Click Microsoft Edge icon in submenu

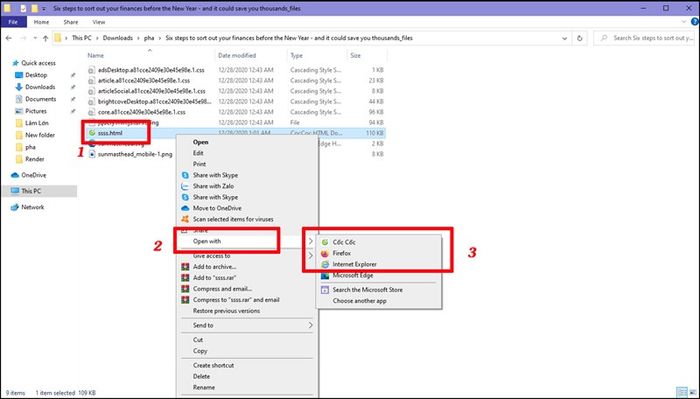click(325, 276)
